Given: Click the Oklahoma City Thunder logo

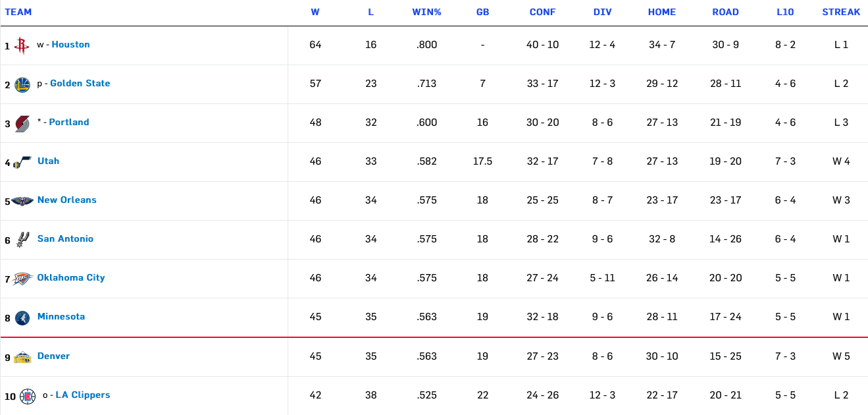Looking at the screenshot, I should point(22,279).
